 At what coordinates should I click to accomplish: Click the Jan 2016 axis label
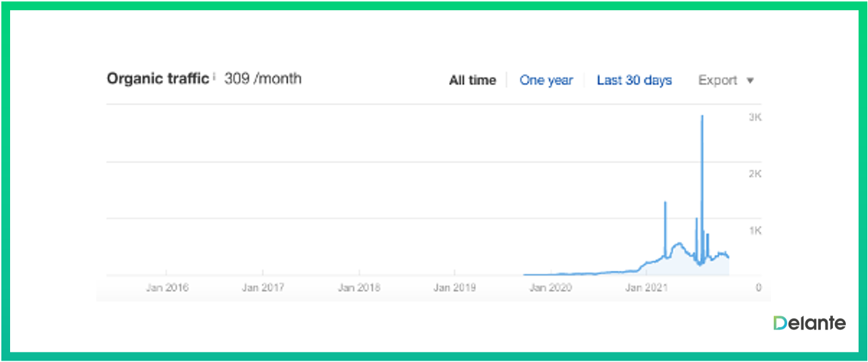(167, 288)
